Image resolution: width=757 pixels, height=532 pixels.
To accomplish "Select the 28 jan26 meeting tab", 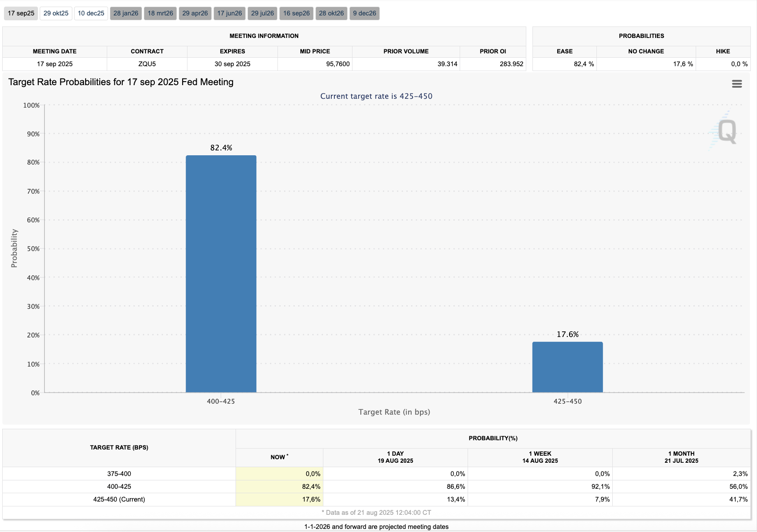I will click(x=126, y=13).
